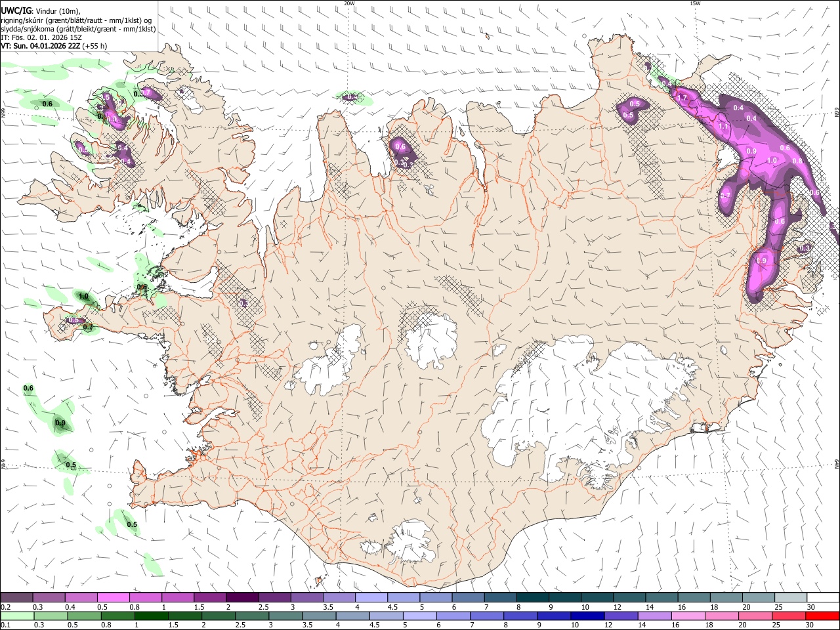Pick upper legend swatch between 1.5 and 2
Viewport: 840px width, 630px height.
pyautogui.click(x=210, y=598)
